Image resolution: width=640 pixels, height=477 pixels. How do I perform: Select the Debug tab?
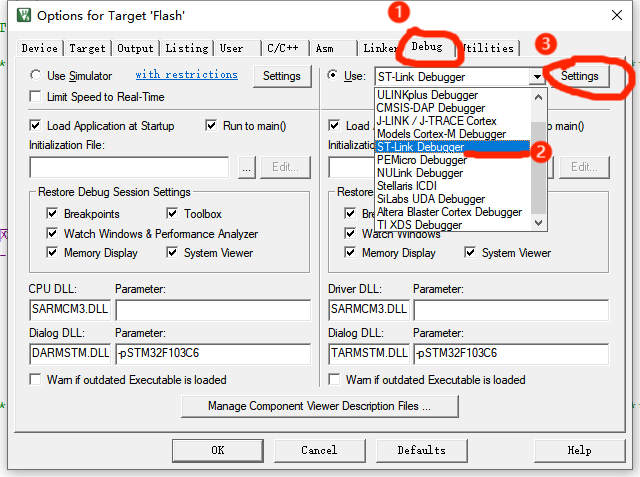[x=427, y=47]
